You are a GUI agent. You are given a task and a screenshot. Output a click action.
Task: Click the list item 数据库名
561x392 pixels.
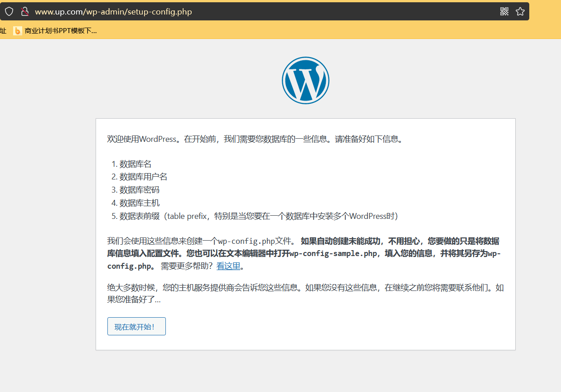[135, 164]
